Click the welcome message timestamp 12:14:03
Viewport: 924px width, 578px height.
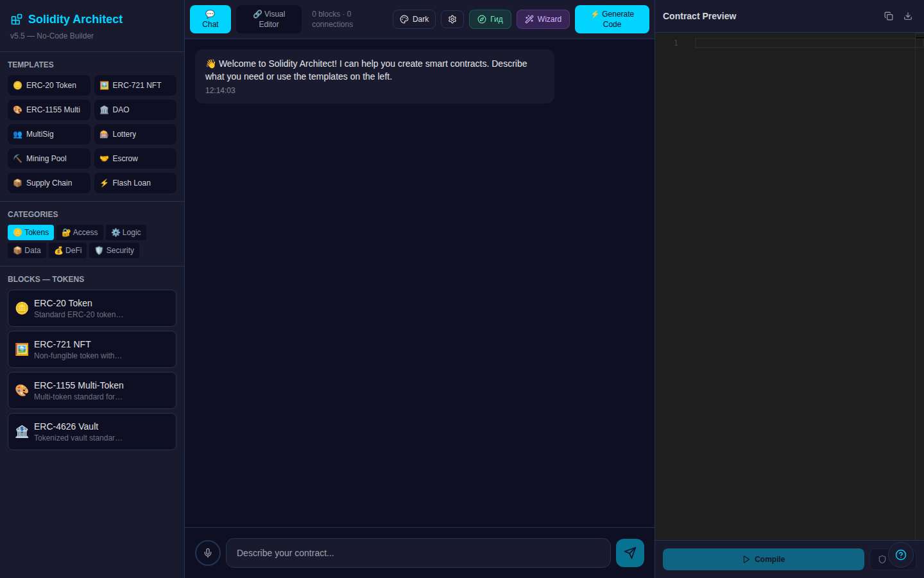click(220, 91)
